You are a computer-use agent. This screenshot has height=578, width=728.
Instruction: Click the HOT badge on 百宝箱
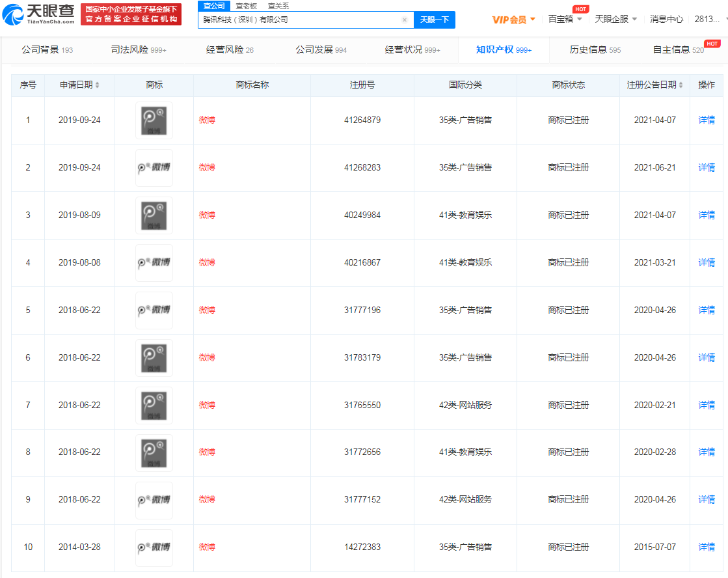pos(580,8)
